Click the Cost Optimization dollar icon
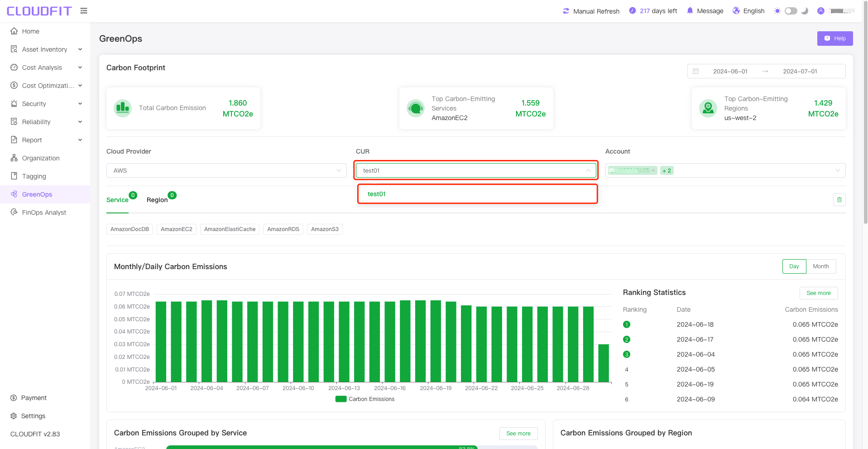 14,86
